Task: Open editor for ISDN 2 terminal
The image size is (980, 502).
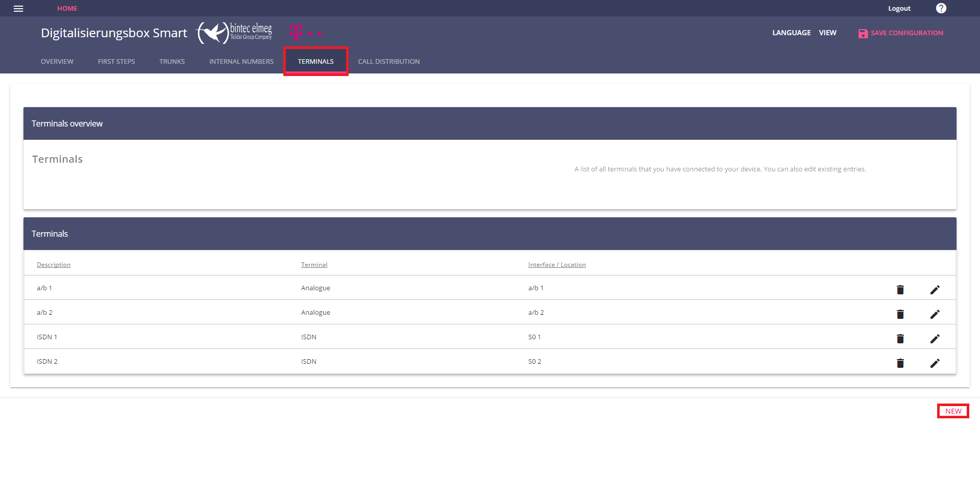Action: click(x=935, y=363)
